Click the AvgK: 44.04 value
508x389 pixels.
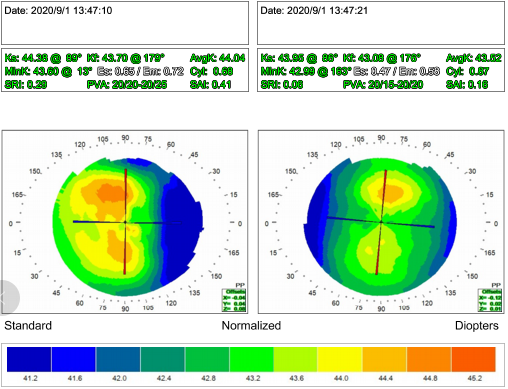[x=217, y=58]
